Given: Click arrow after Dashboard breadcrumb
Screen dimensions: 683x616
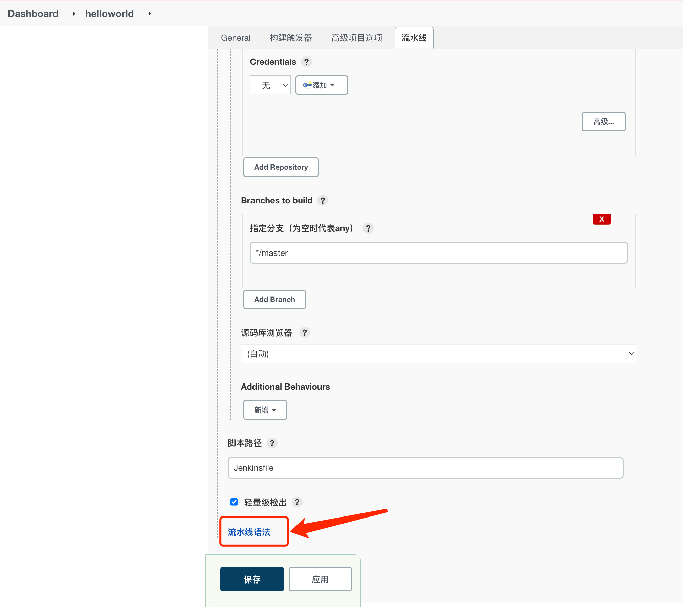Looking at the screenshot, I should click(x=74, y=14).
